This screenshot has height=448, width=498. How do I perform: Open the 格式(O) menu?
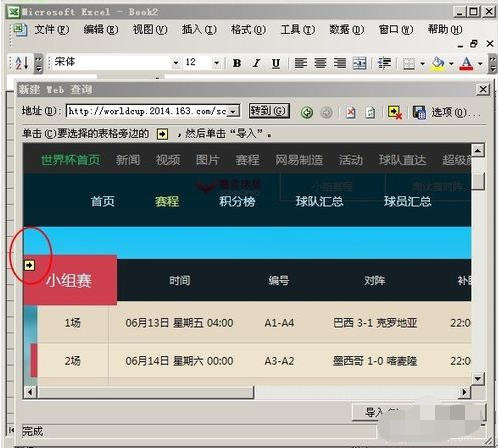(248, 30)
